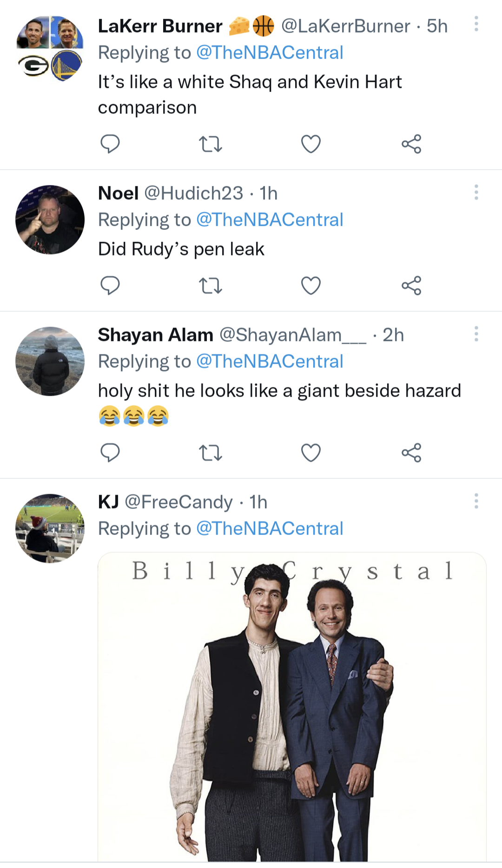502x868 pixels.
Task: Open @TheNBACentral link in LaKerr Burner's reply
Action: (x=270, y=53)
